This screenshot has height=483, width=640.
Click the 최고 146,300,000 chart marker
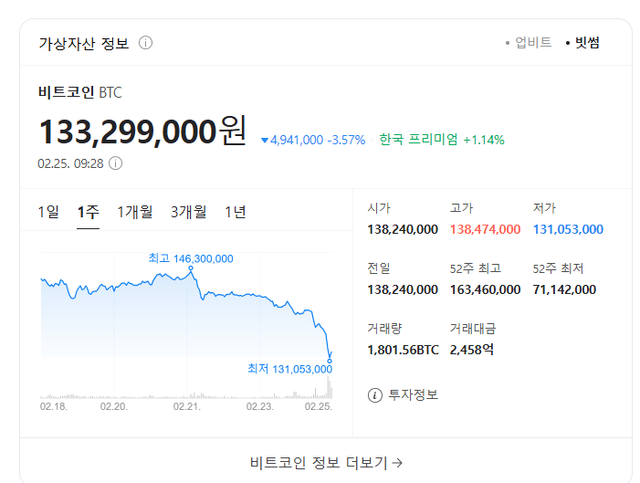[x=191, y=270]
